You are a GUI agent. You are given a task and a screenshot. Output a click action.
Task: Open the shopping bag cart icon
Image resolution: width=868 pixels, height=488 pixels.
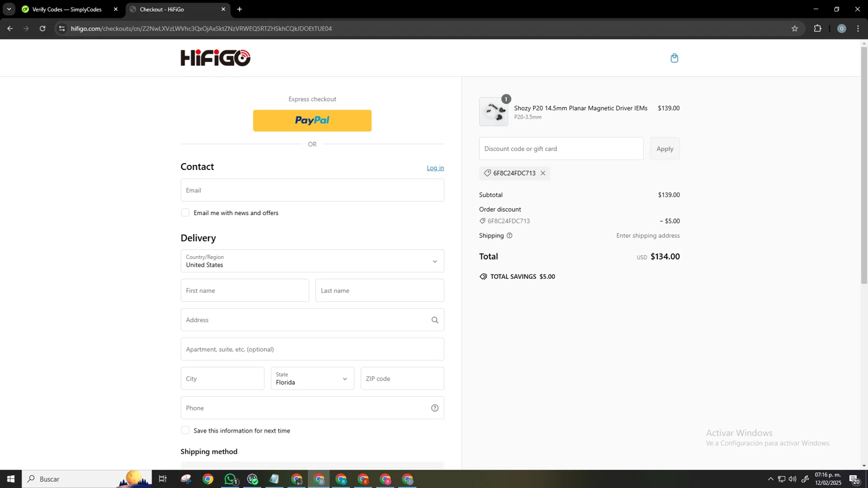tap(674, 58)
